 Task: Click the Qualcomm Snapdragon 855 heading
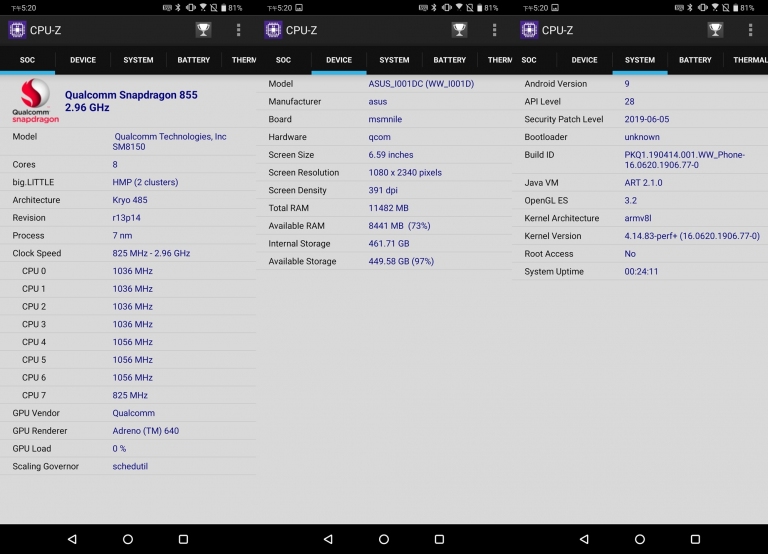coord(131,95)
